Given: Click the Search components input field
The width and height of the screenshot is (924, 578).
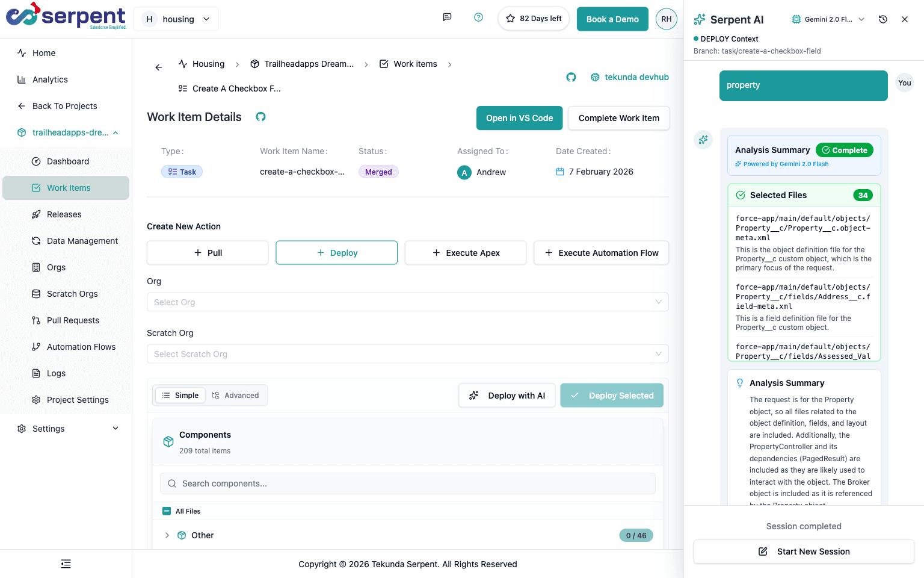Looking at the screenshot, I should (407, 483).
